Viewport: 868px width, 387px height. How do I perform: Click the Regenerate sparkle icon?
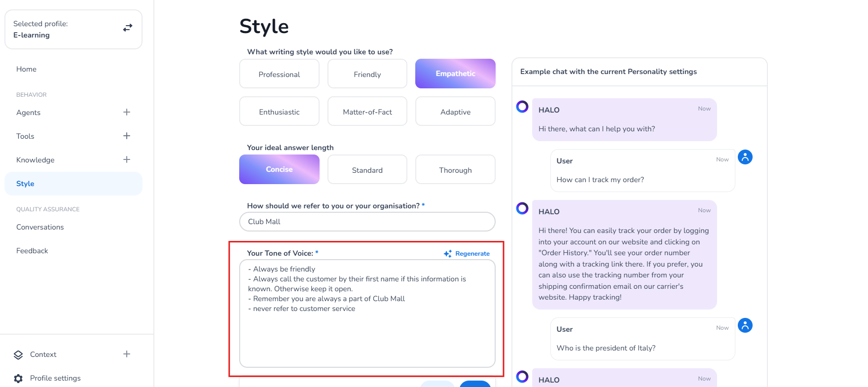click(x=448, y=254)
